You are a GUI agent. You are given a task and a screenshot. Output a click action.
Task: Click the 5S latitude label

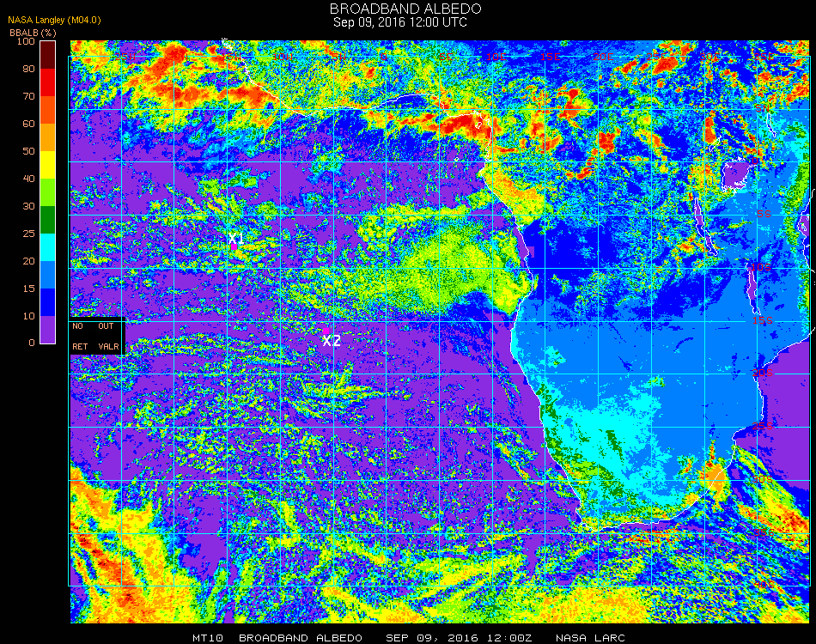click(764, 214)
